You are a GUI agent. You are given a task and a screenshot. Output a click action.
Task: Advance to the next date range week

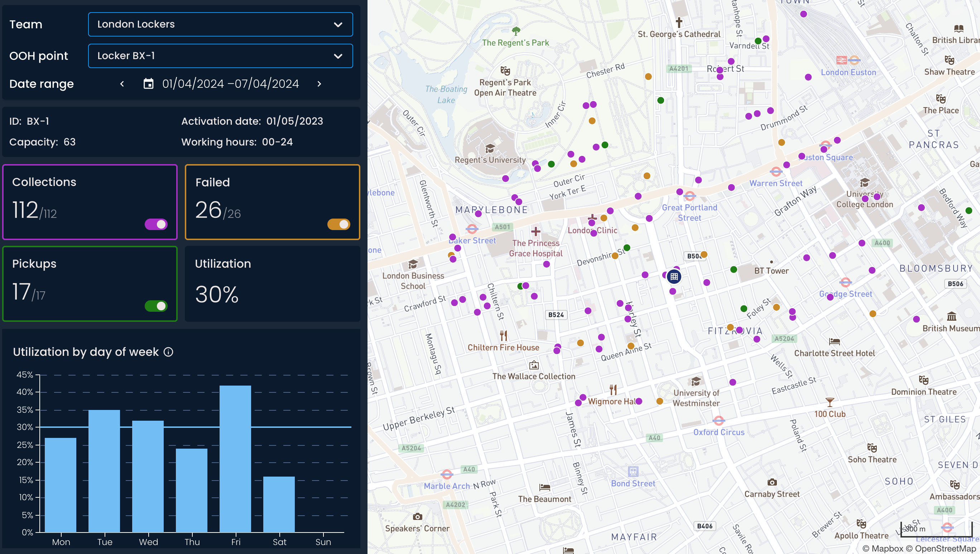[319, 84]
